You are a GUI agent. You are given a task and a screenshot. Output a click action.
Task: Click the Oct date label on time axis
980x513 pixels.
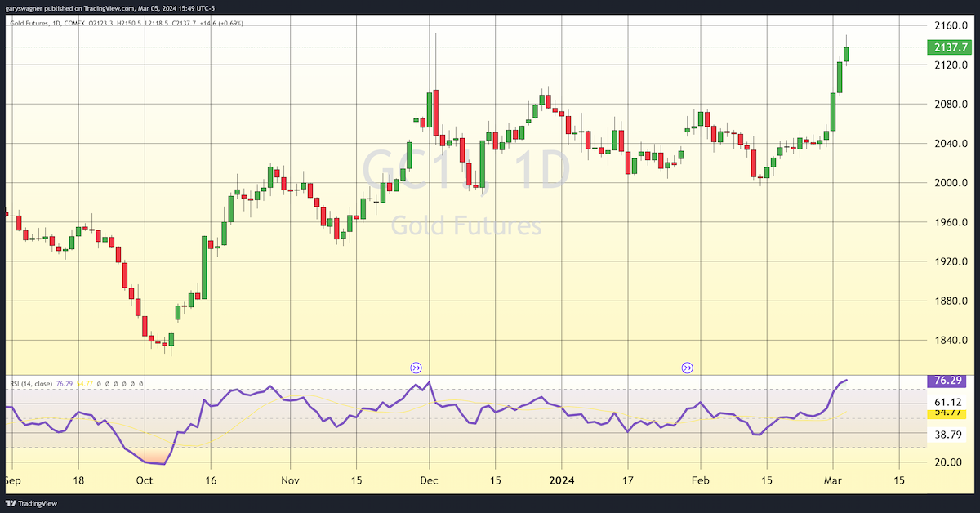(143, 480)
